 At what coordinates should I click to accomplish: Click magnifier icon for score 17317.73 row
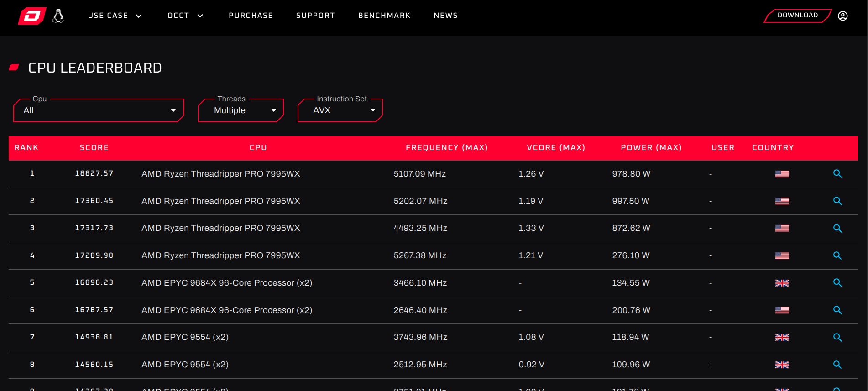click(x=837, y=228)
